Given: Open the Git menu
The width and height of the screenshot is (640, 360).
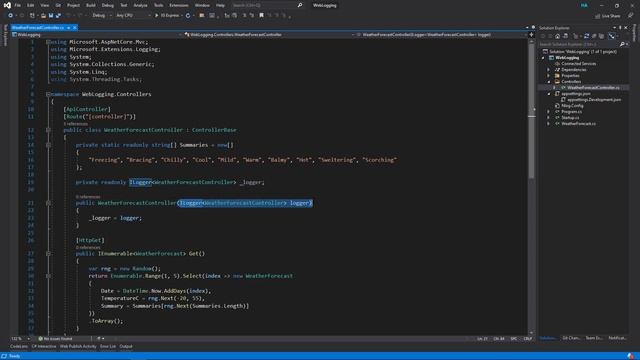Looking at the screenshot, I should coord(58,5).
